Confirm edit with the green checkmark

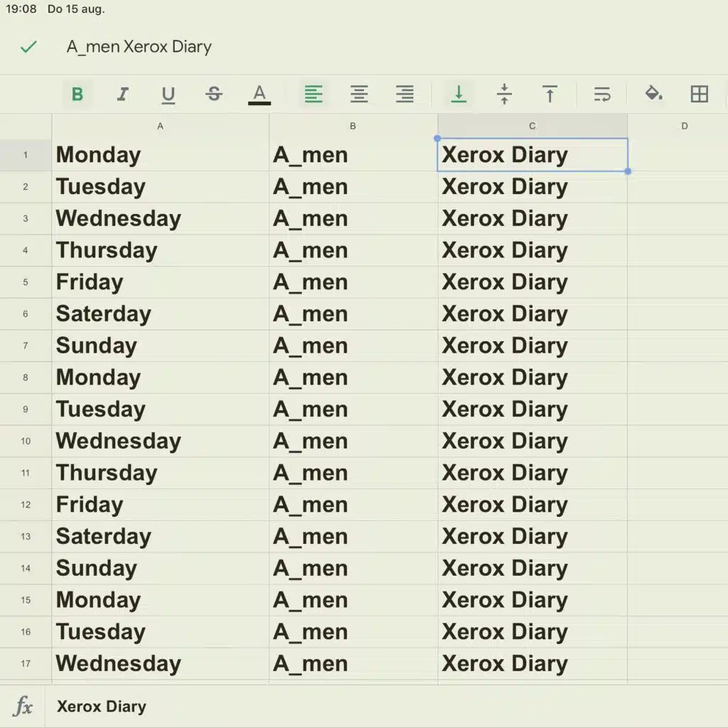point(28,47)
